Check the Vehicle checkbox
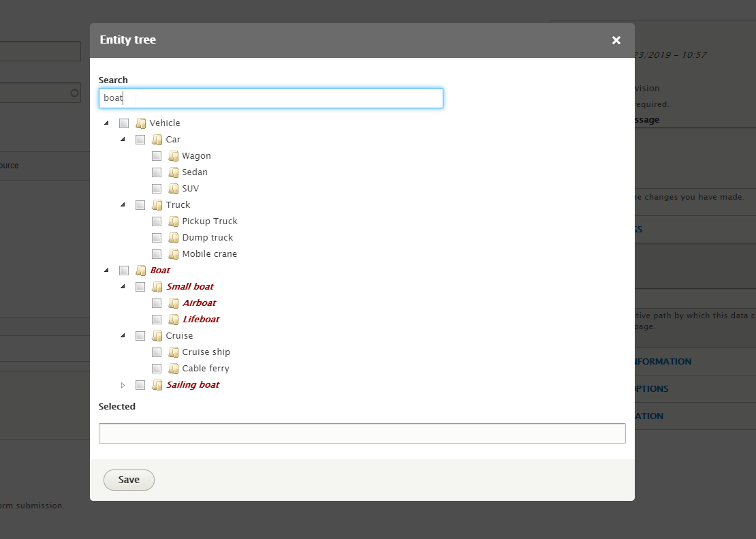 (124, 123)
